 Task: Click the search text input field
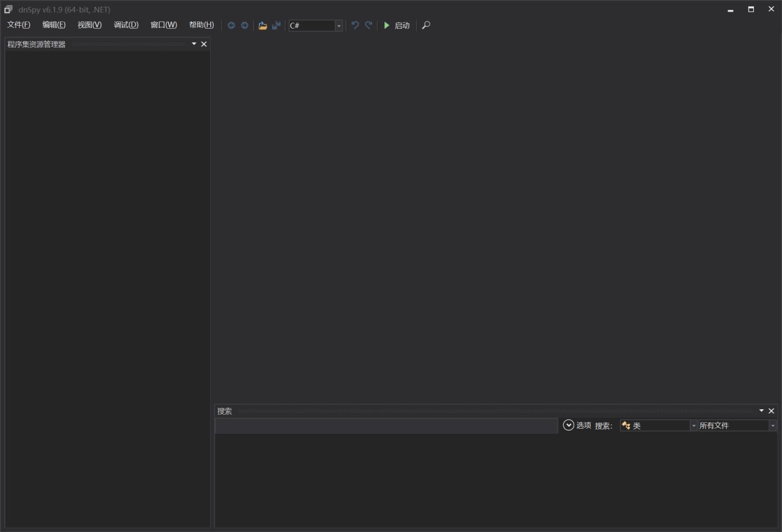point(387,426)
